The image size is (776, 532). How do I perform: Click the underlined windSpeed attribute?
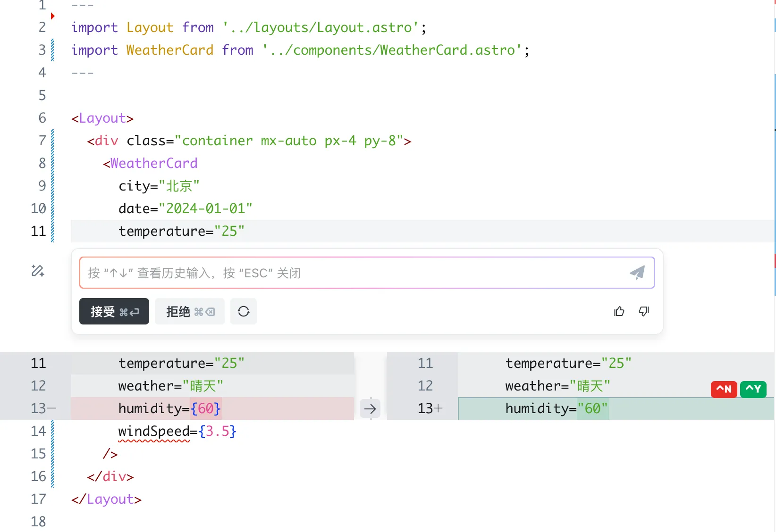pos(153,431)
